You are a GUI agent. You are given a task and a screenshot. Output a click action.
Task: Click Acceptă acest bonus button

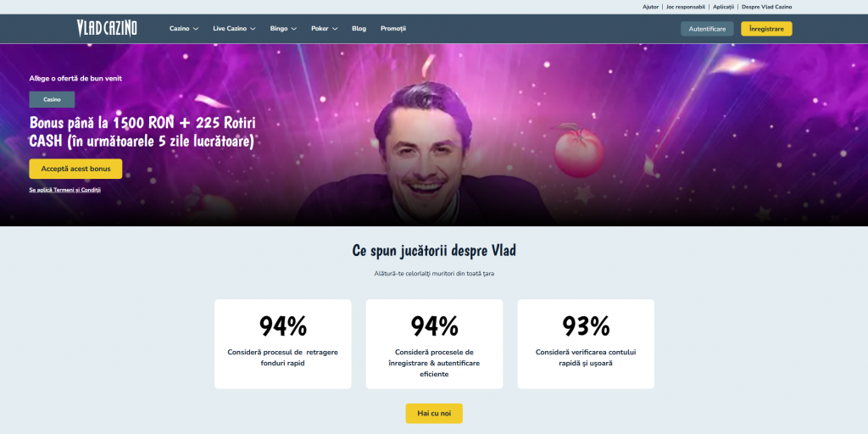tap(75, 169)
